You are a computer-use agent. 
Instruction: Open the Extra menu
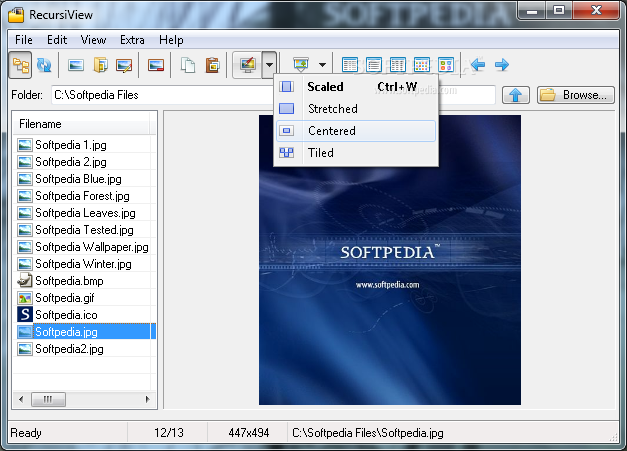point(132,40)
